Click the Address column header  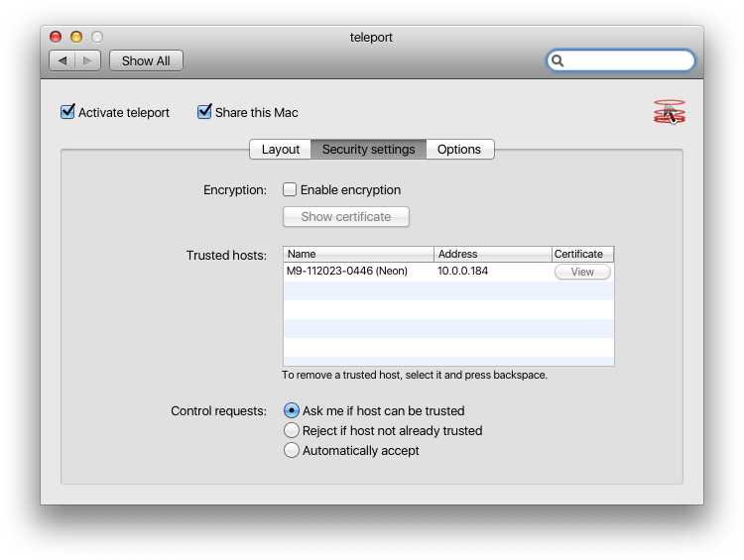(x=492, y=254)
